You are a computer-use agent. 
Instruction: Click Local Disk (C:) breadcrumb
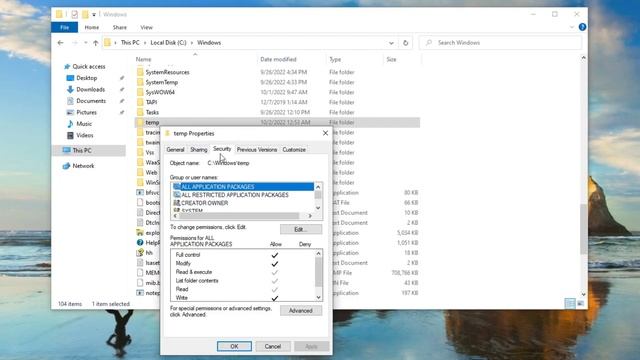[168, 42]
